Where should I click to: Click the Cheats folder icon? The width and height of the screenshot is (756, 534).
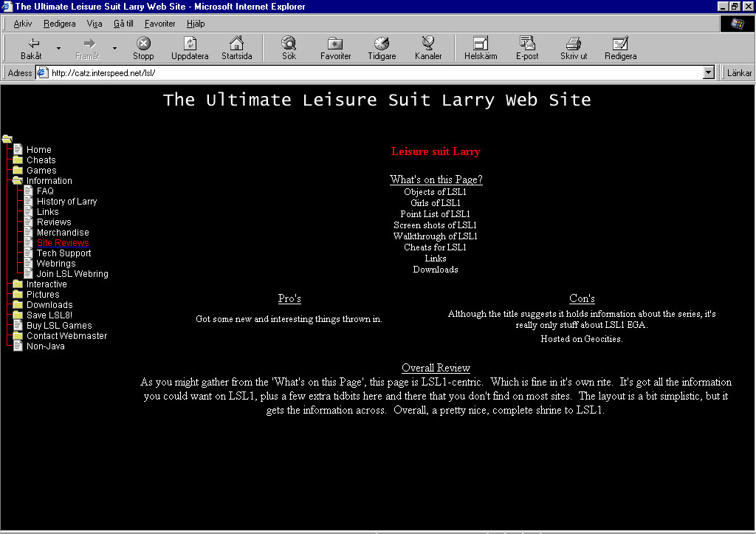tap(18, 160)
